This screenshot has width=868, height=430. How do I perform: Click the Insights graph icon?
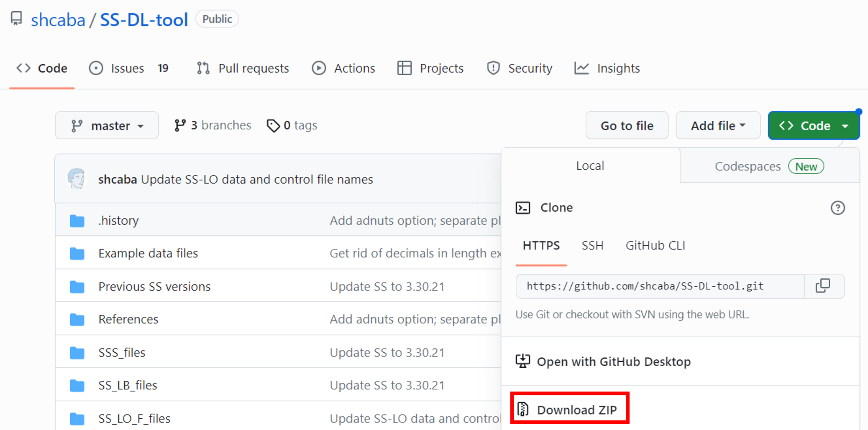click(x=581, y=68)
